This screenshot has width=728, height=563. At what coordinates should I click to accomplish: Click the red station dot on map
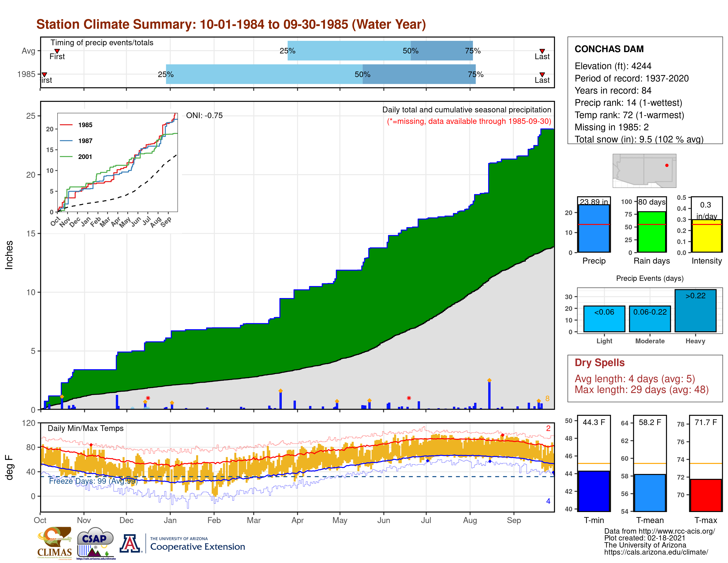pos(667,165)
